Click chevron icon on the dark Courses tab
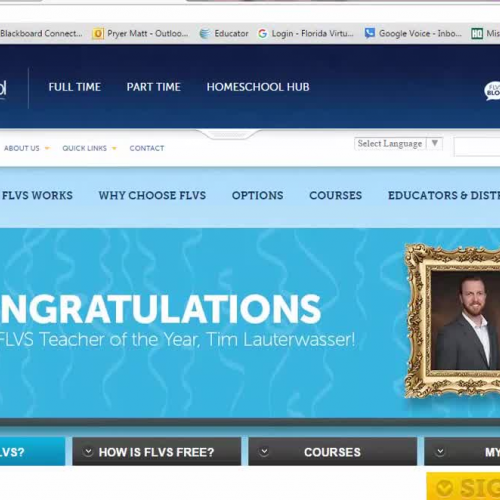The height and width of the screenshot is (500, 500). tap(264, 452)
